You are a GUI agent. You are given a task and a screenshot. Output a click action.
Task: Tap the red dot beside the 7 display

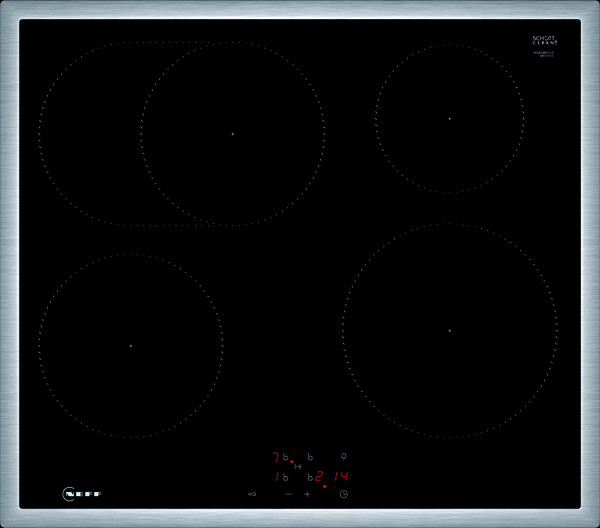(291, 462)
